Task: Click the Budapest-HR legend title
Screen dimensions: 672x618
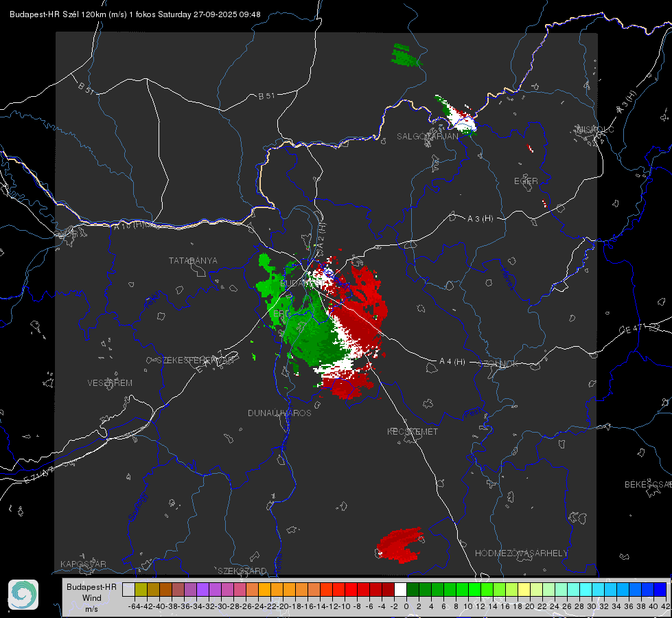Action: coord(92,586)
